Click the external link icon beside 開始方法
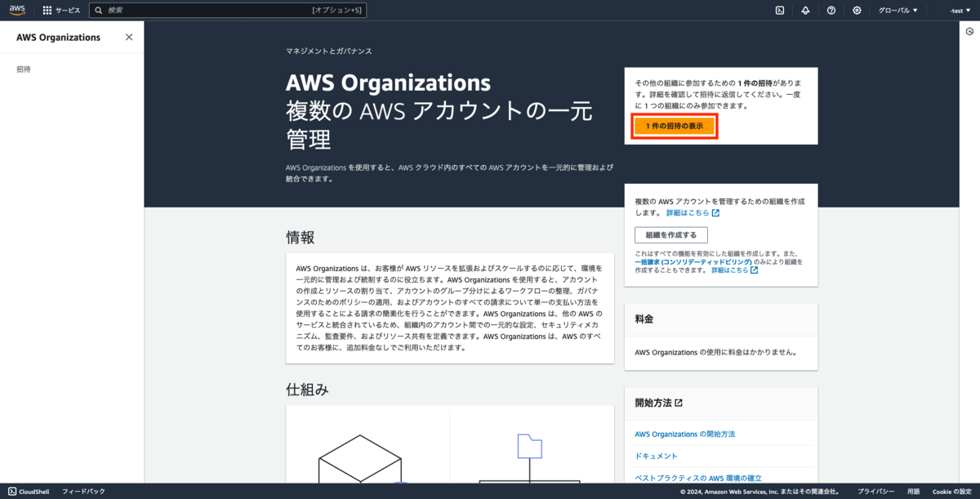The width and height of the screenshot is (980, 499). tap(679, 403)
